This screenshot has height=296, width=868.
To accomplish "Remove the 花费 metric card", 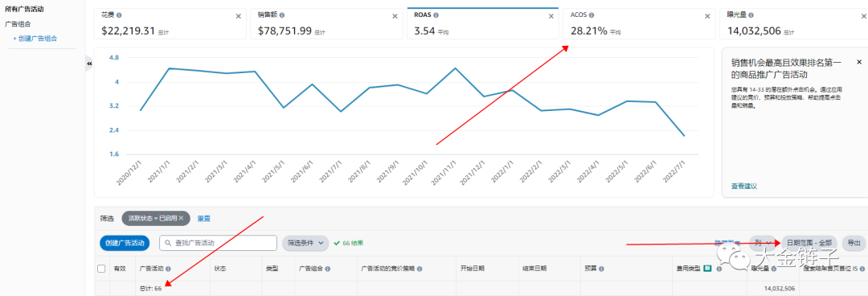I will 239,16.
